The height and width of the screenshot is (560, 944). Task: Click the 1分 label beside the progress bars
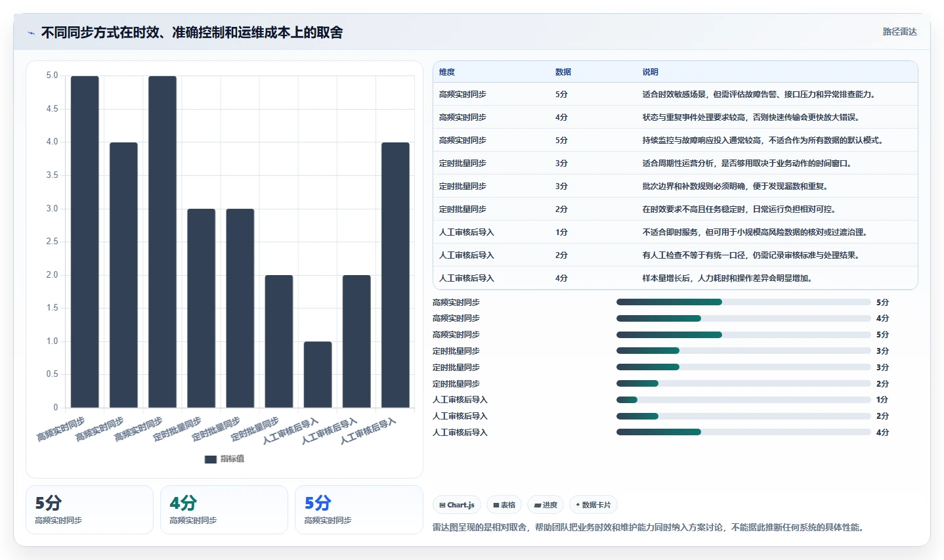(882, 400)
